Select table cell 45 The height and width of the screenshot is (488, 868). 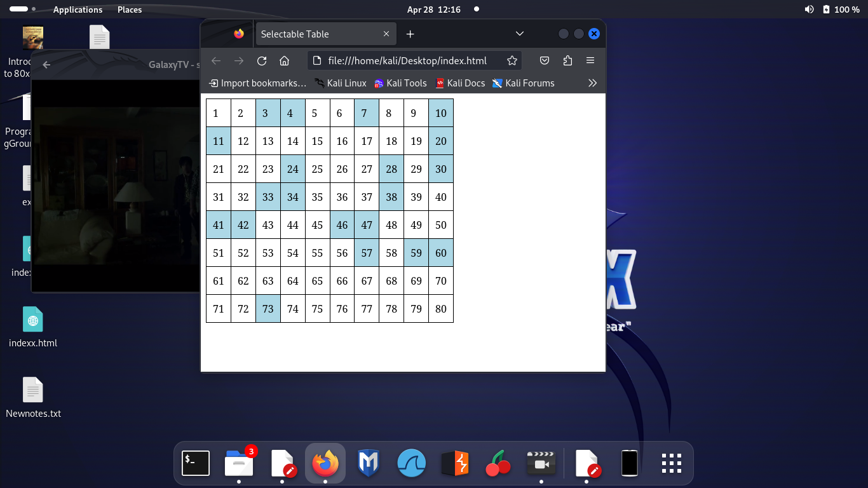(317, 225)
